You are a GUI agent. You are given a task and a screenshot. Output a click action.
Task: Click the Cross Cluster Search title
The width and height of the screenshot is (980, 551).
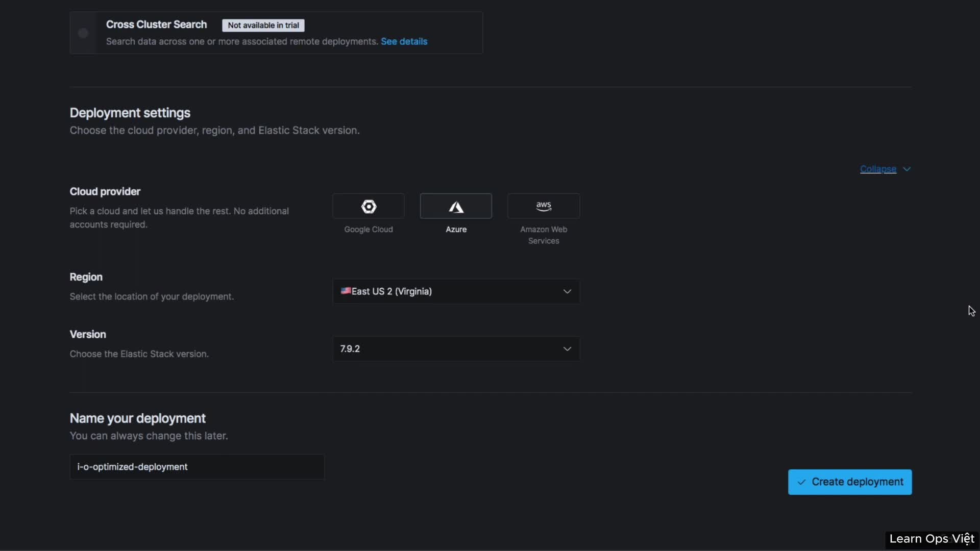[156, 24]
